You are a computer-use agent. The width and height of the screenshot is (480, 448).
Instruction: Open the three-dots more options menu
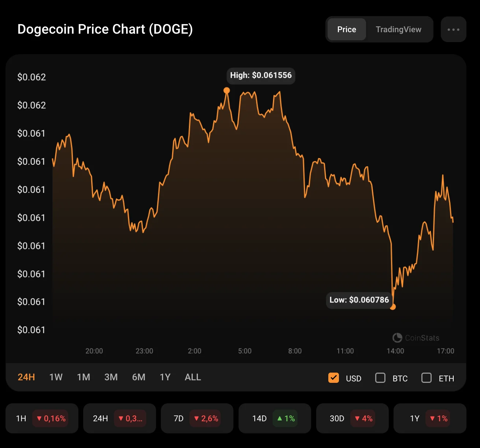pos(453,29)
